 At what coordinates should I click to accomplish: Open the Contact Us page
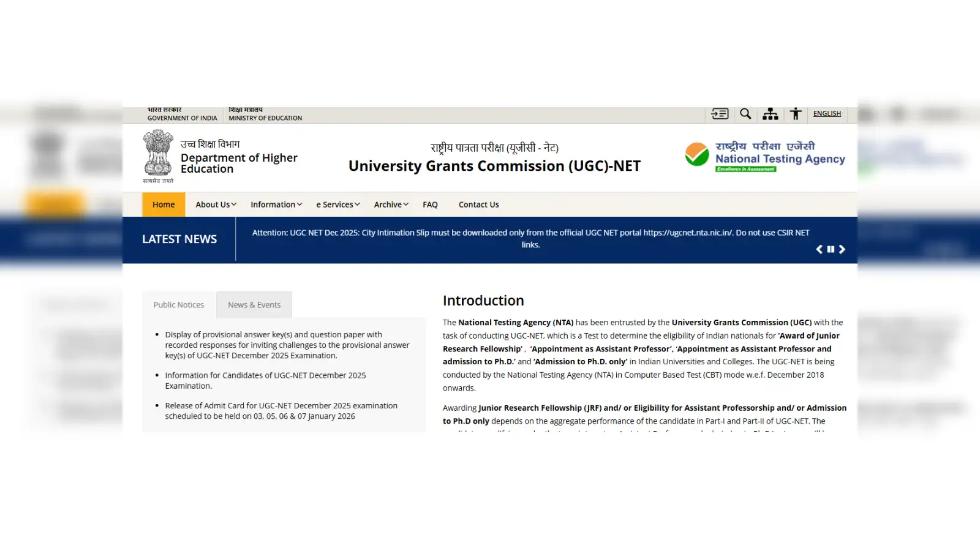coord(478,204)
